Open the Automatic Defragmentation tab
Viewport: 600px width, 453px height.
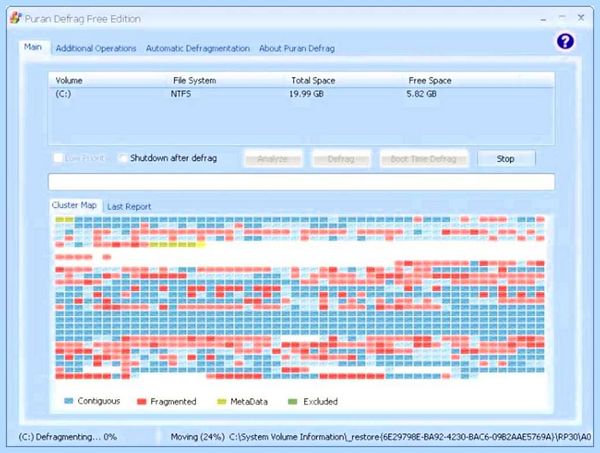coord(197,48)
